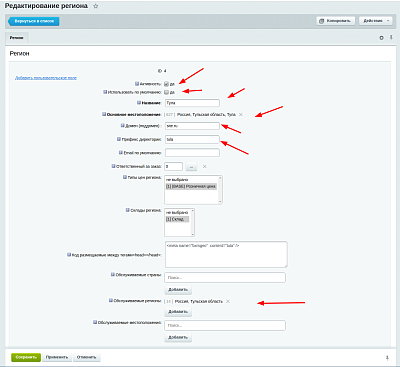The image size is (400, 367).
Task: Clear the responsible user with X icon
Action: pos(204,166)
